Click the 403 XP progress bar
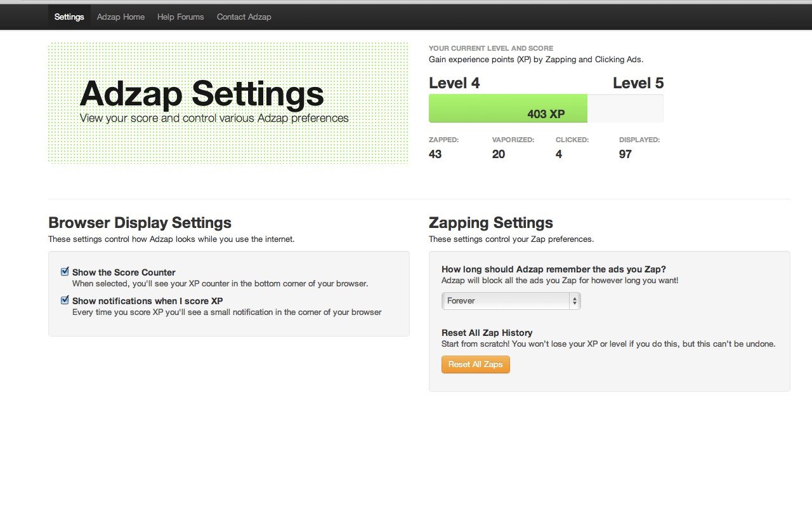This screenshot has width=812, height=508. 546,109
